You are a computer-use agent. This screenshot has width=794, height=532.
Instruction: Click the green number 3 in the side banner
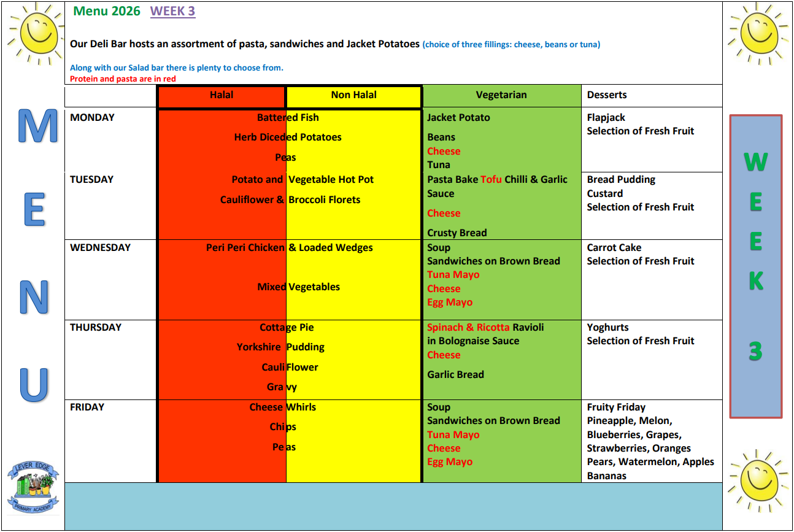point(755,352)
